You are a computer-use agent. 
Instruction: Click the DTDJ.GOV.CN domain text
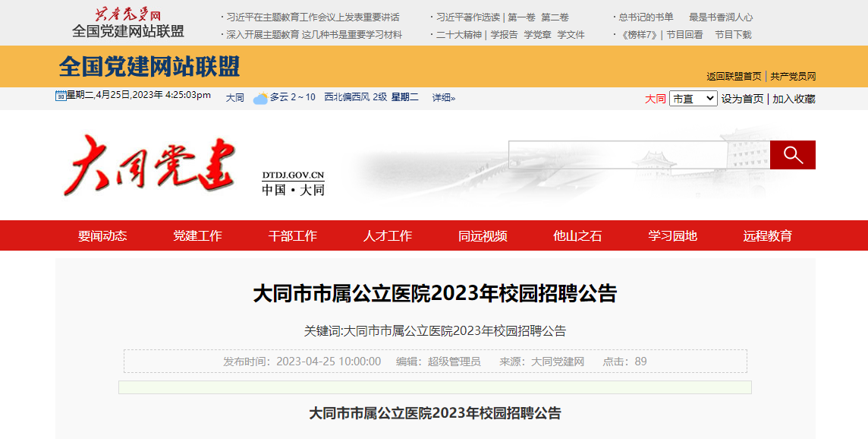tap(294, 175)
